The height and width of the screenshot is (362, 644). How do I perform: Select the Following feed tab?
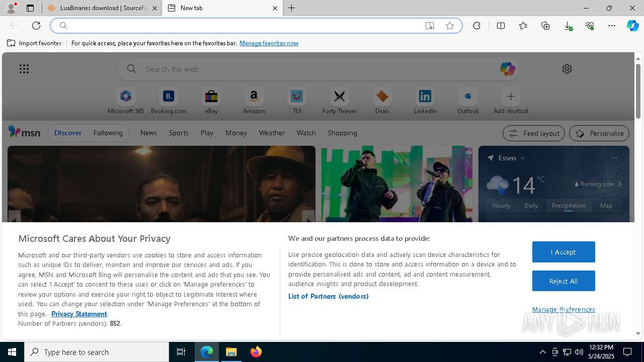(x=108, y=133)
